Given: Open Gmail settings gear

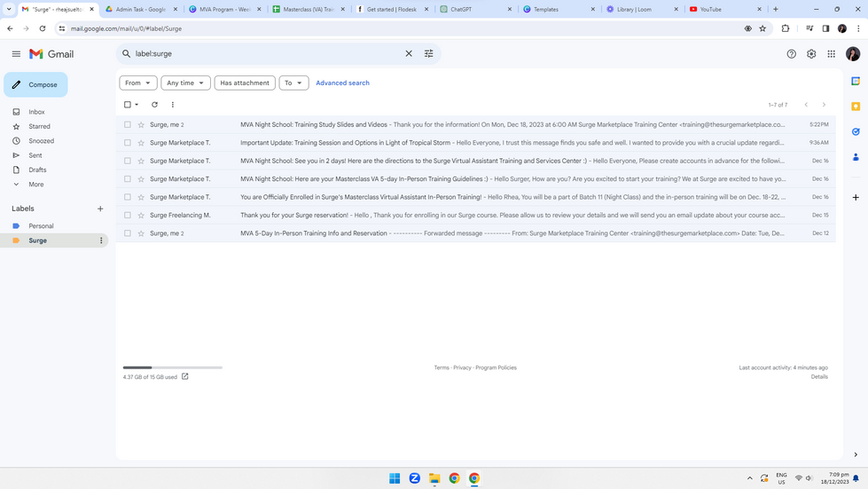Looking at the screenshot, I should (x=811, y=54).
